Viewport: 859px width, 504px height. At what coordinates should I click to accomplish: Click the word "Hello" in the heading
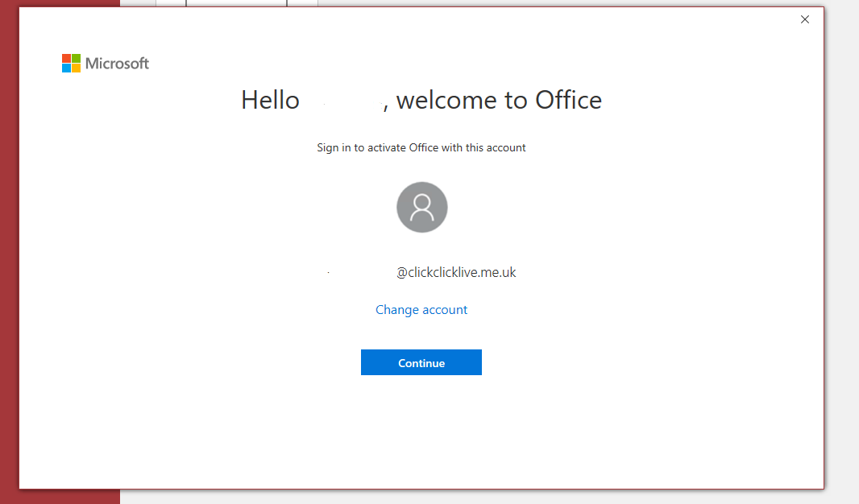pos(270,101)
